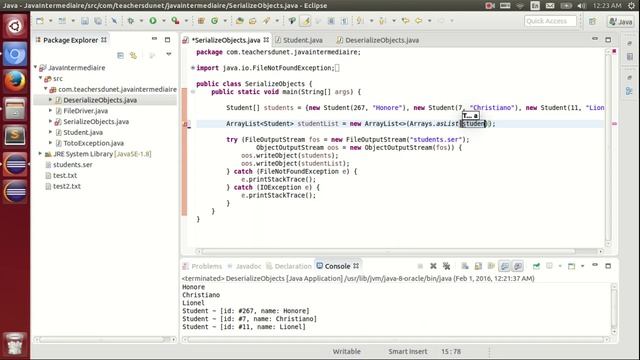
Task: Click the Save toolbar icon
Action: coord(84,21)
